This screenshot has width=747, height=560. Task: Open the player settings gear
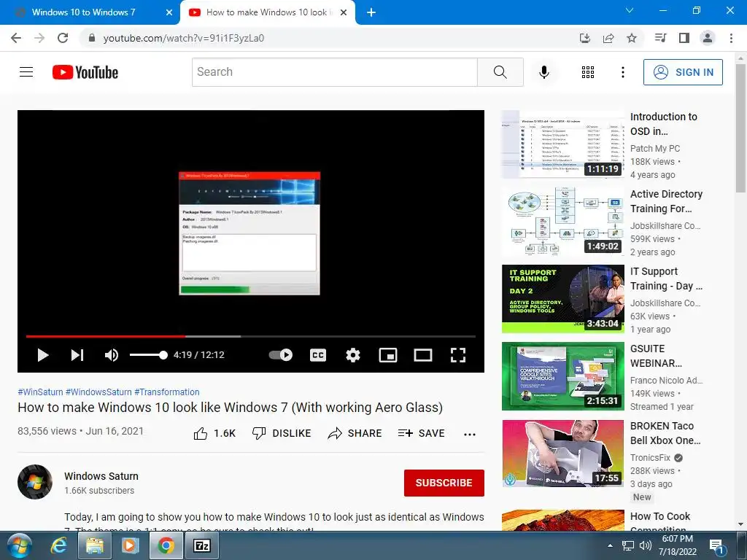pos(353,355)
